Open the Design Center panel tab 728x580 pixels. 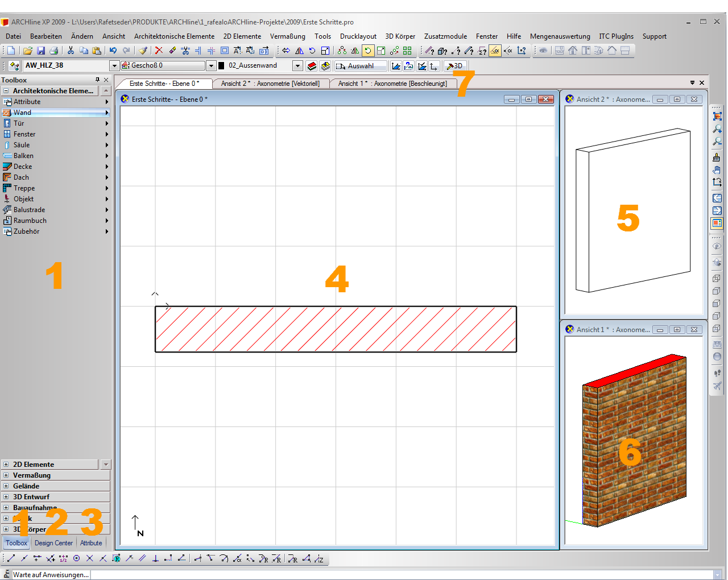tap(53, 543)
